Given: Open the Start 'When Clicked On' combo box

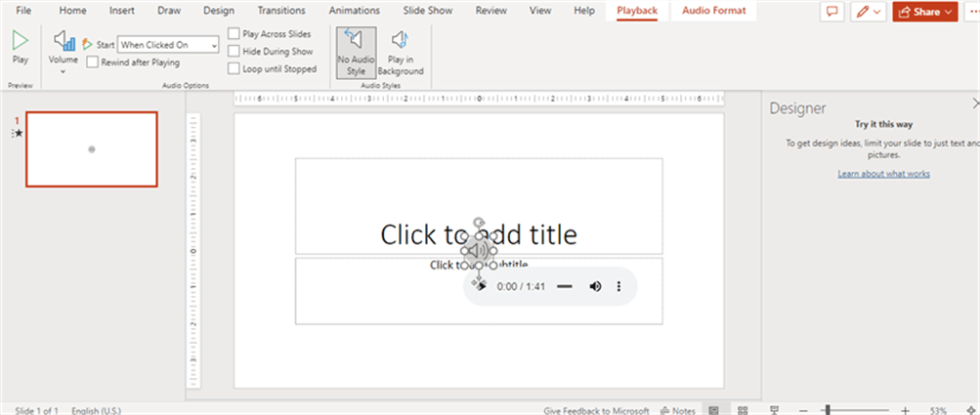Looking at the screenshot, I should 168,45.
